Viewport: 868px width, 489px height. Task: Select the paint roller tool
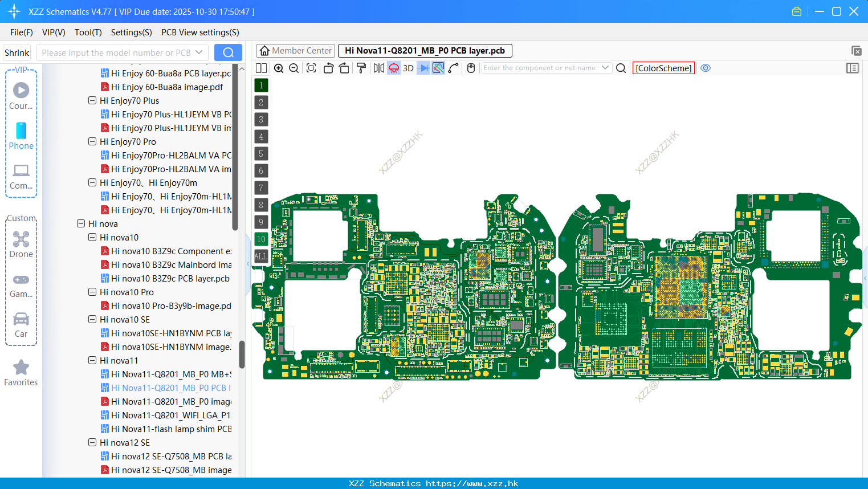point(361,68)
